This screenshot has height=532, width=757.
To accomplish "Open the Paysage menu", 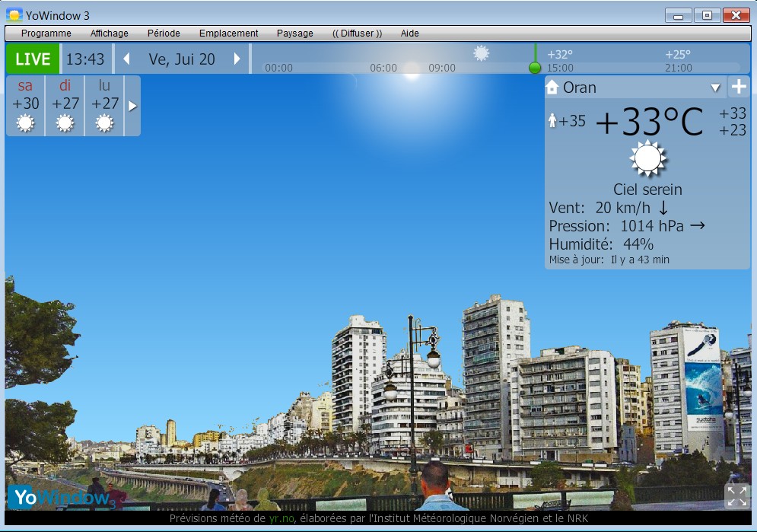I will 294,33.
